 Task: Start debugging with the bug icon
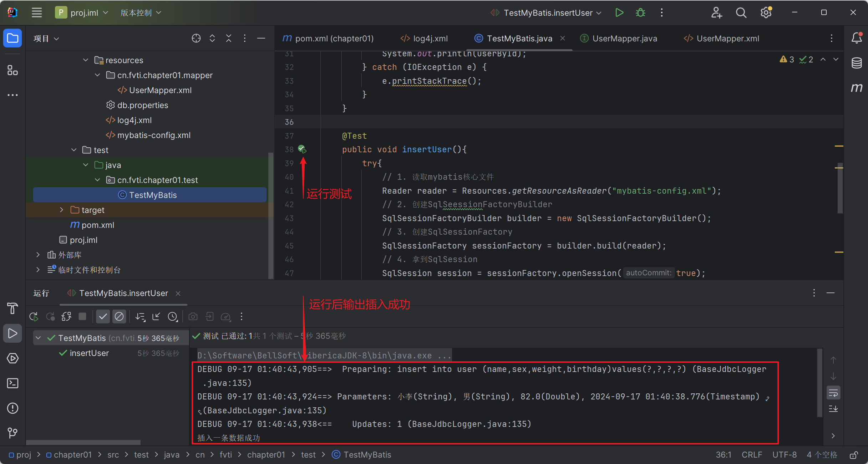[640, 12]
